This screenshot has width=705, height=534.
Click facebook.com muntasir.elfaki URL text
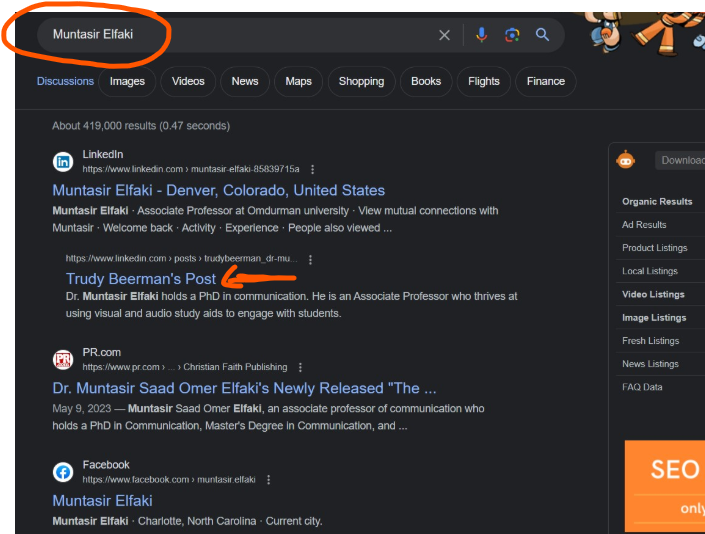coord(169,480)
